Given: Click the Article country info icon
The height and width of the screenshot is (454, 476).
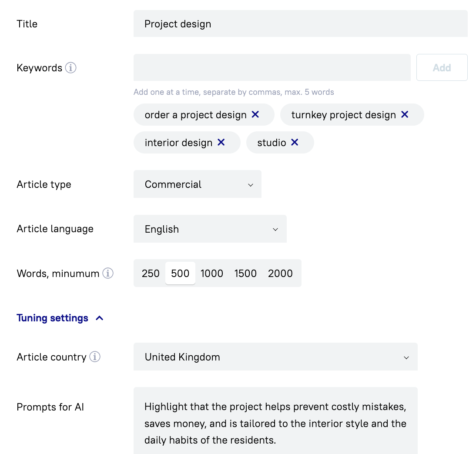Looking at the screenshot, I should coord(95,357).
